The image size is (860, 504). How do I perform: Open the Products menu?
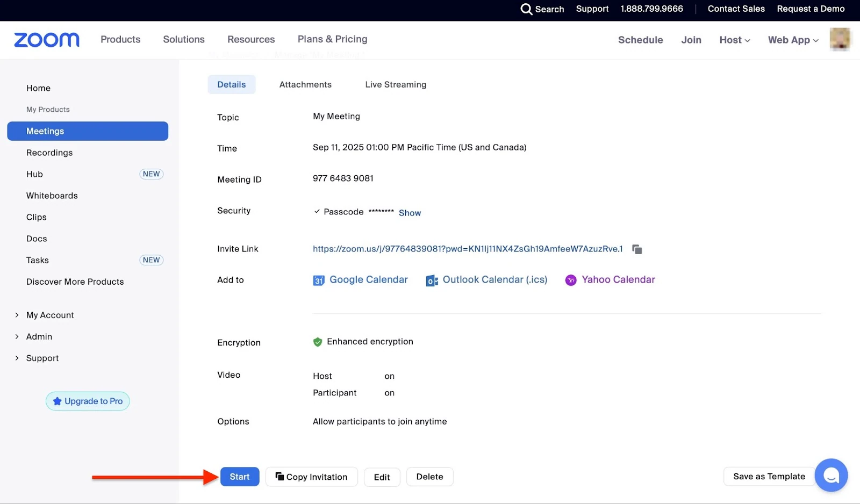click(120, 39)
